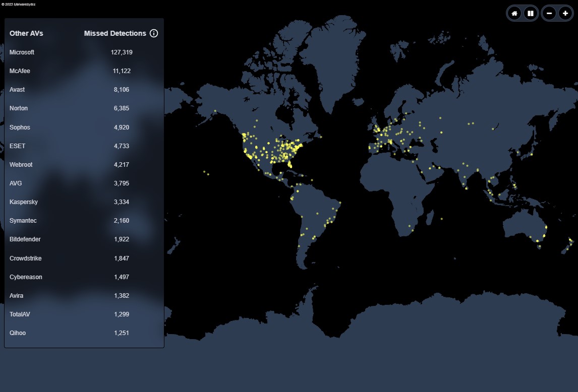
Task: Zoom out the map with minus button
Action: [x=549, y=14]
